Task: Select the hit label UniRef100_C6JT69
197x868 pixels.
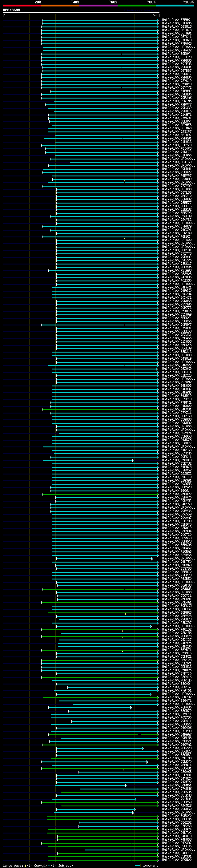Action: coord(177,162)
